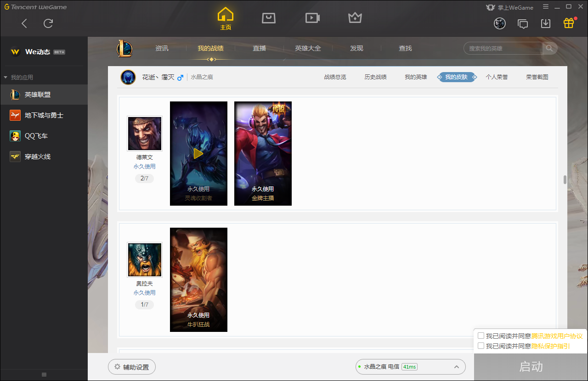Viewport: 588px width, 381px height.
Task: Open the video live stream icon
Action: (x=312, y=18)
